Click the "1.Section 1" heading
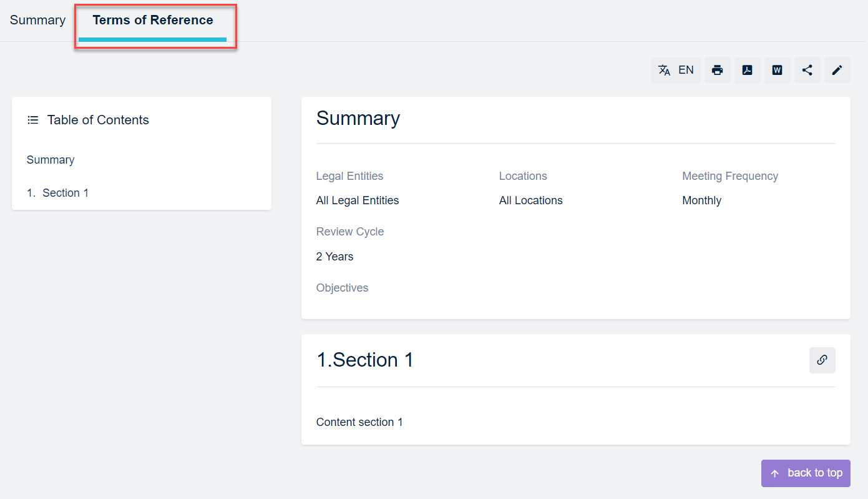 [x=365, y=360]
